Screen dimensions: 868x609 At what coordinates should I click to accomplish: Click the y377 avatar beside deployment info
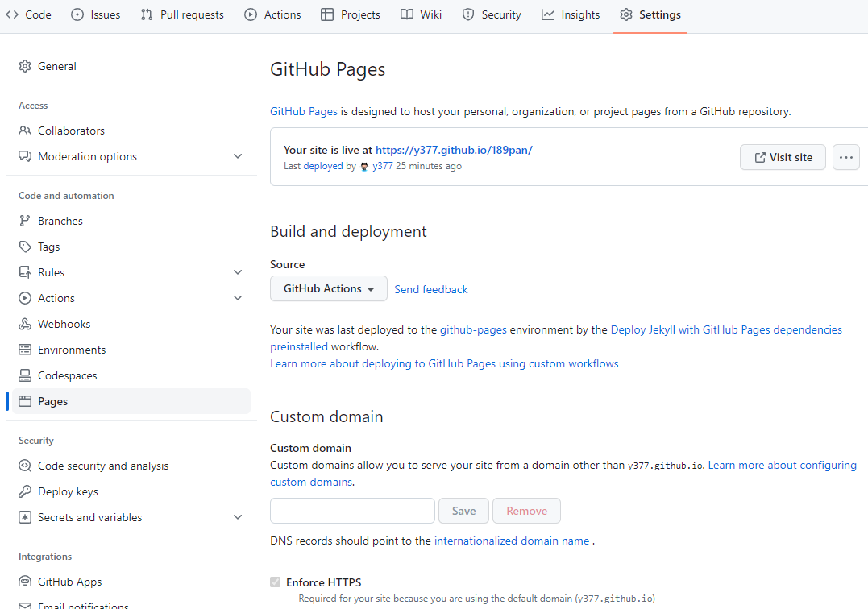pyautogui.click(x=364, y=166)
